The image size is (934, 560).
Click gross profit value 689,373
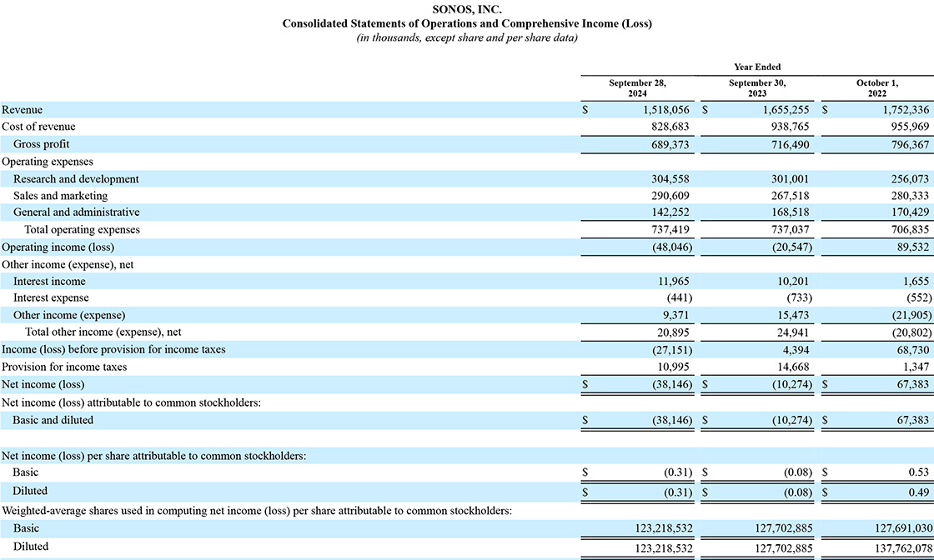[x=670, y=145]
